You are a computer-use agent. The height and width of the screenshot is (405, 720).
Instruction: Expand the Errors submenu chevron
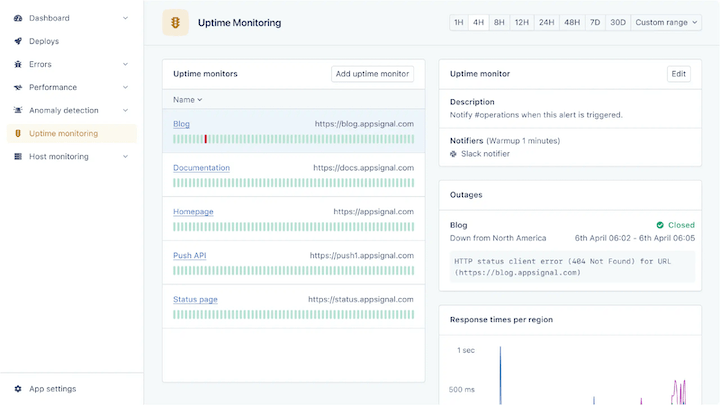pos(125,64)
